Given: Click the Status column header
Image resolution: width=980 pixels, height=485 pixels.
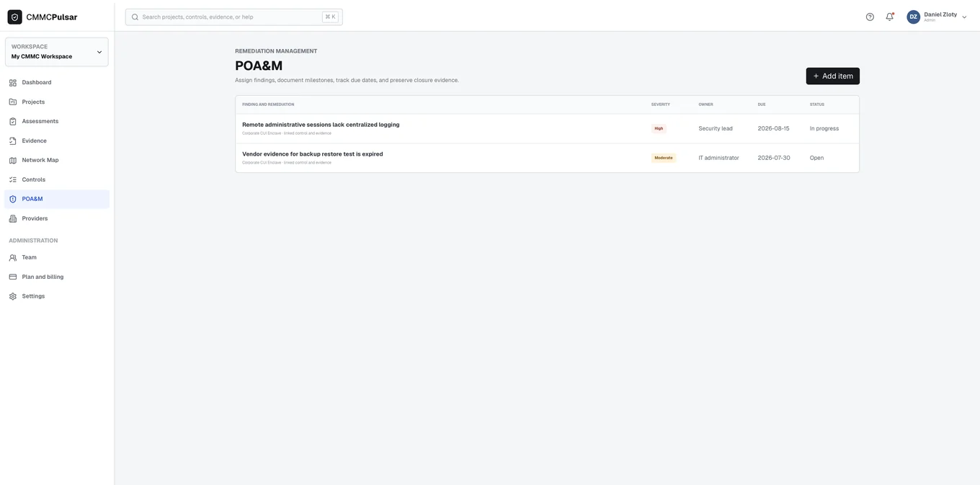Looking at the screenshot, I should point(817,104).
